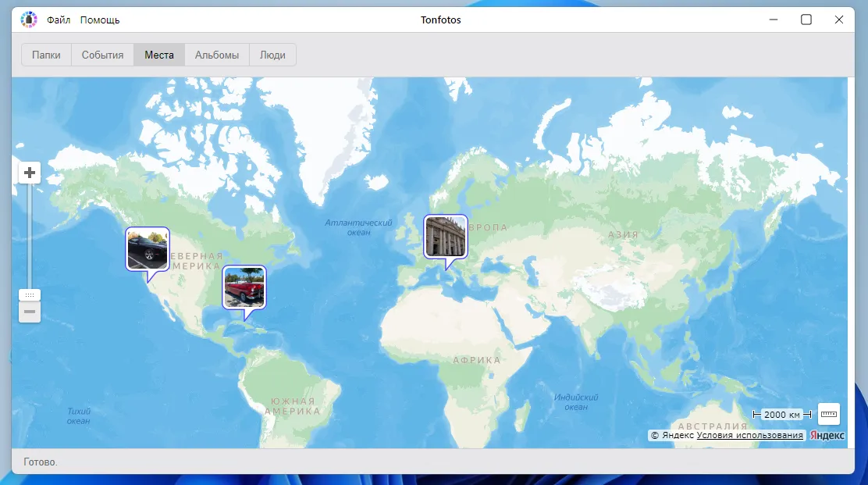Maximize the Tonfotos window
The image size is (868, 485).
806,20
